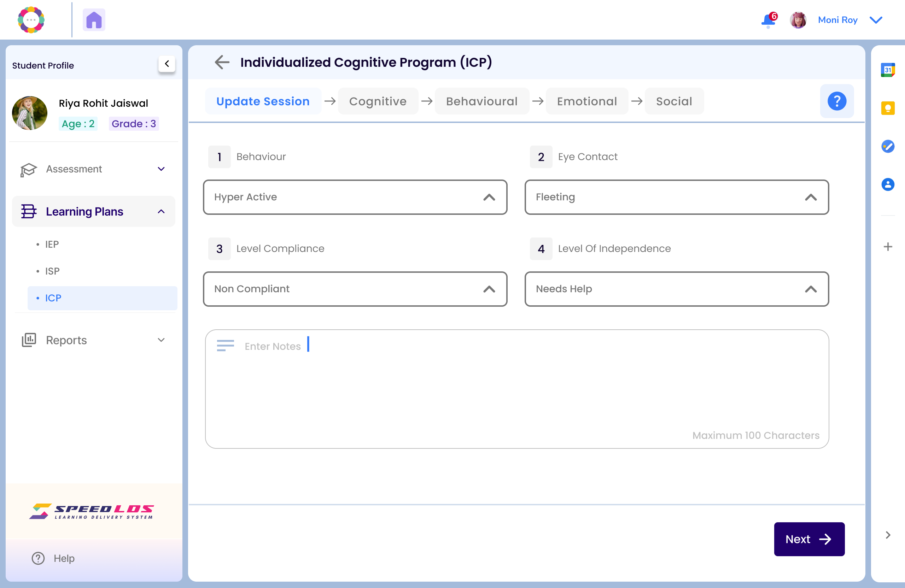Select IEP under Learning Plans

tap(52, 244)
